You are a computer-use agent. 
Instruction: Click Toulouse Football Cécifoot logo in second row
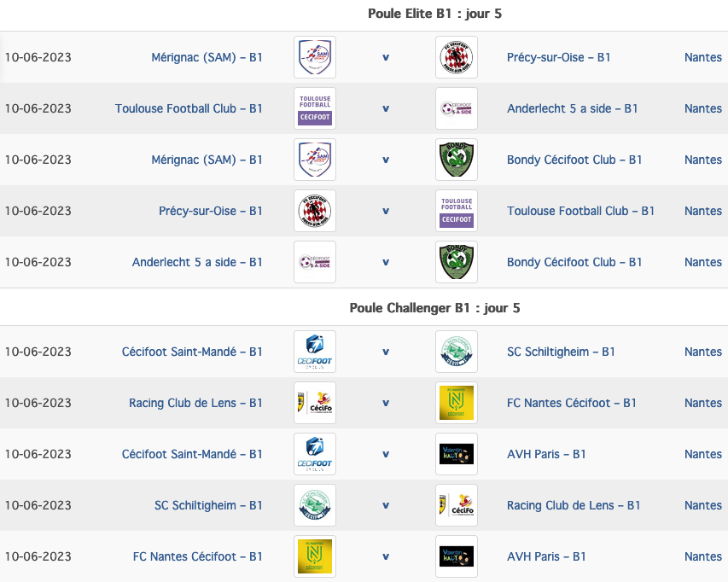[x=315, y=108]
